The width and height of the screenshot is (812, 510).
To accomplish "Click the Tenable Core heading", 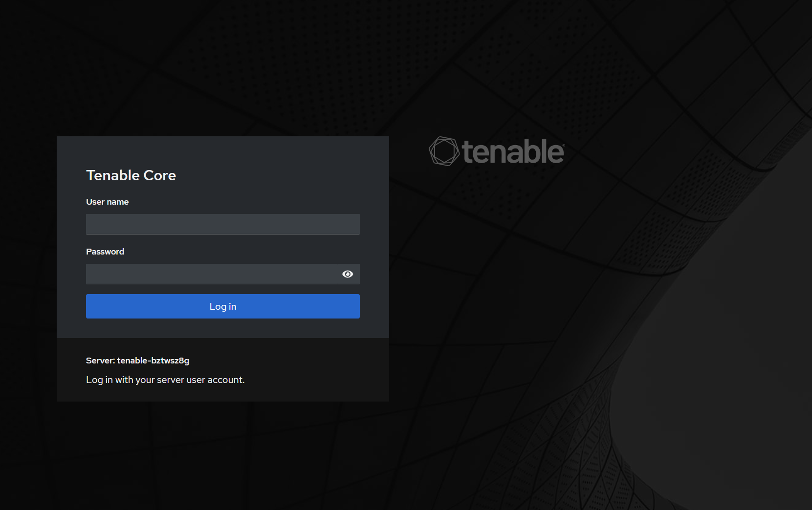I will point(131,175).
